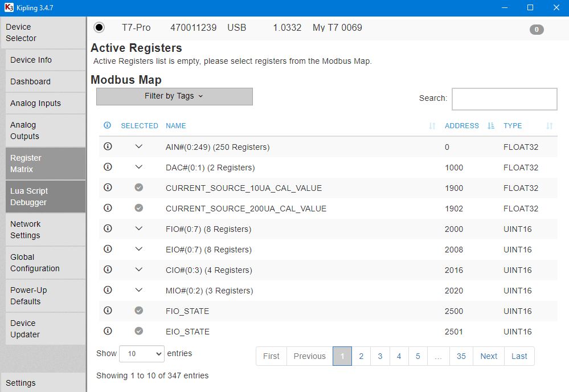Open info for CURRENT_SOURCE_10UA_CAL_VALUE register
569x392 pixels.
tap(108, 187)
